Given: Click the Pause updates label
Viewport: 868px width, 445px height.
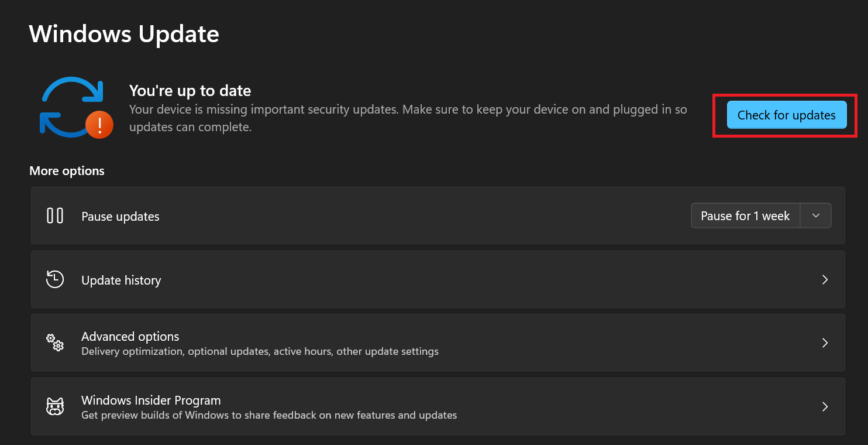Looking at the screenshot, I should click(120, 217).
